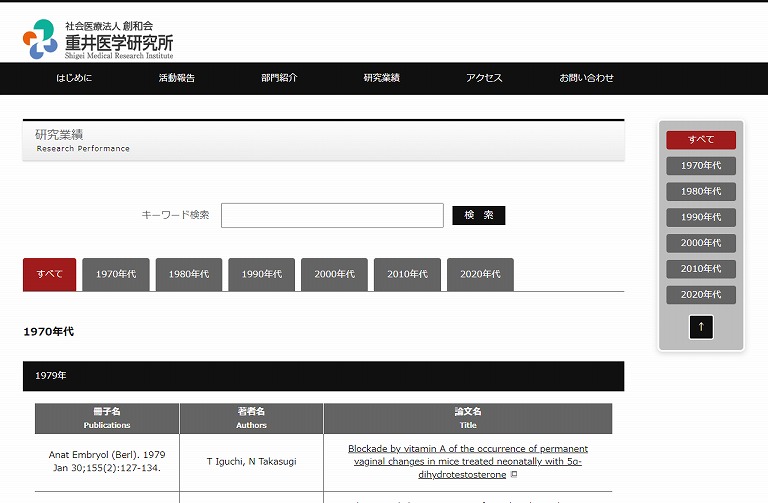
Task: Open the アクセス page from the navigation bar
Action: (x=484, y=78)
